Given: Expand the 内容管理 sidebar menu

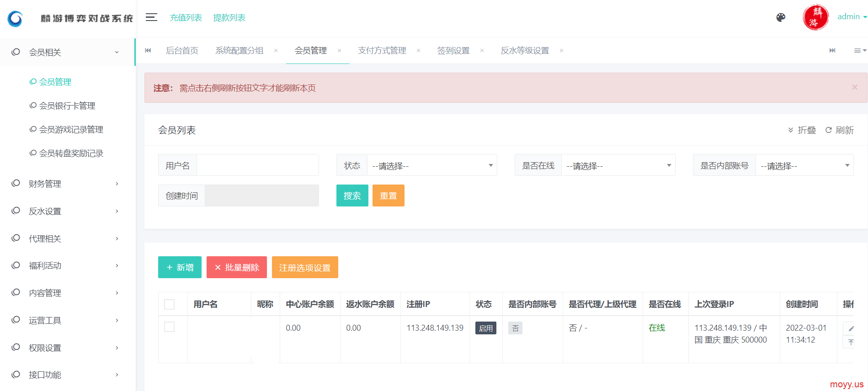Looking at the screenshot, I should click(68, 293).
